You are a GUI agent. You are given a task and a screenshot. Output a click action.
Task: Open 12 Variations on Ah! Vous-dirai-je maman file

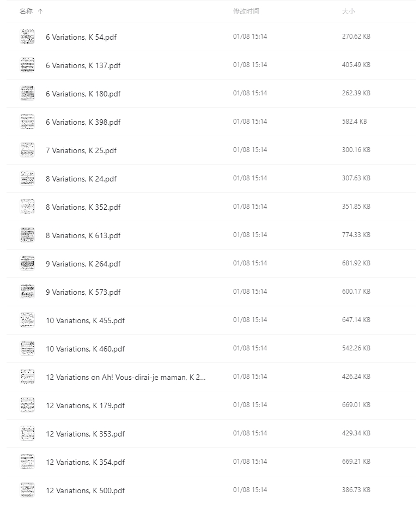pos(126,377)
